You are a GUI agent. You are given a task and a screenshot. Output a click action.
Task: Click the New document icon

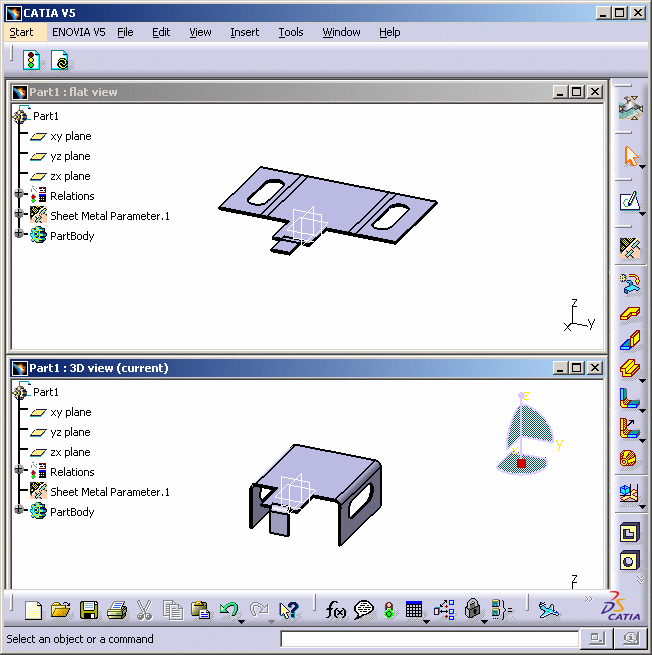[x=33, y=609]
